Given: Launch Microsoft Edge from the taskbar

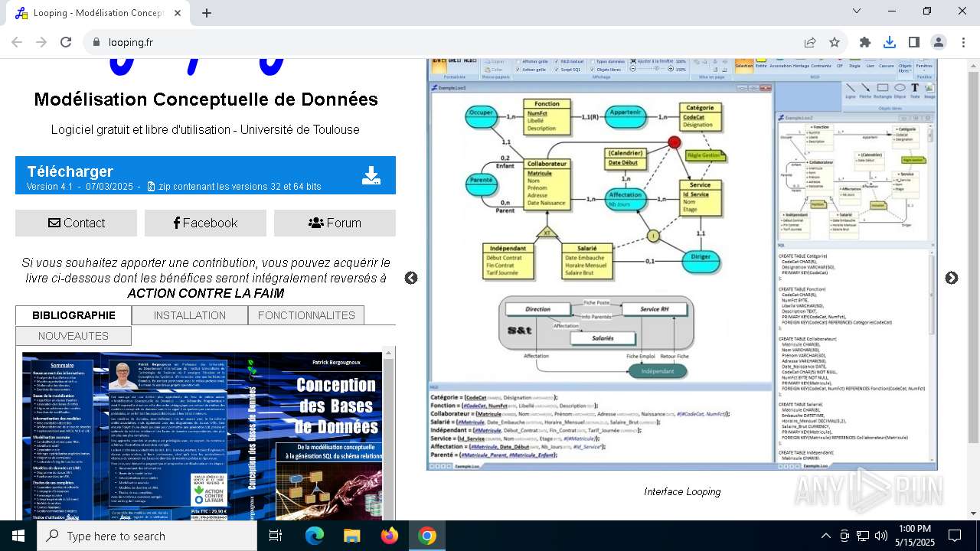Looking at the screenshot, I should coord(315,536).
